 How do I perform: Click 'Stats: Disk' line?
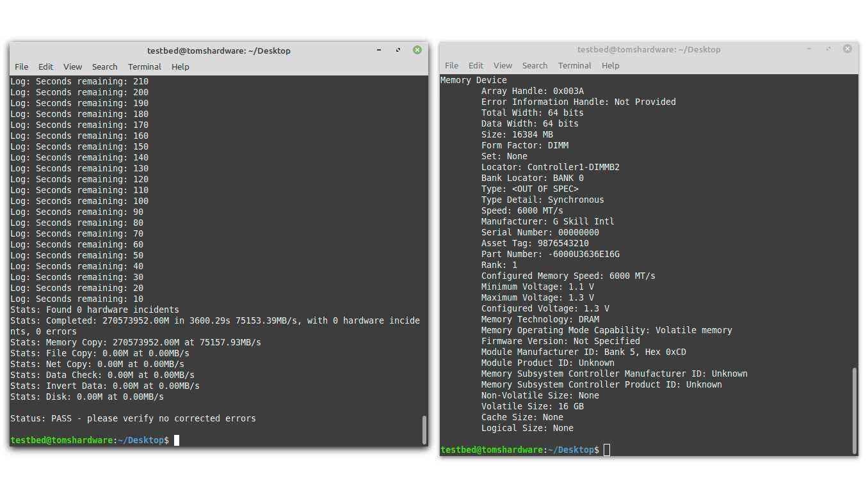click(x=87, y=397)
